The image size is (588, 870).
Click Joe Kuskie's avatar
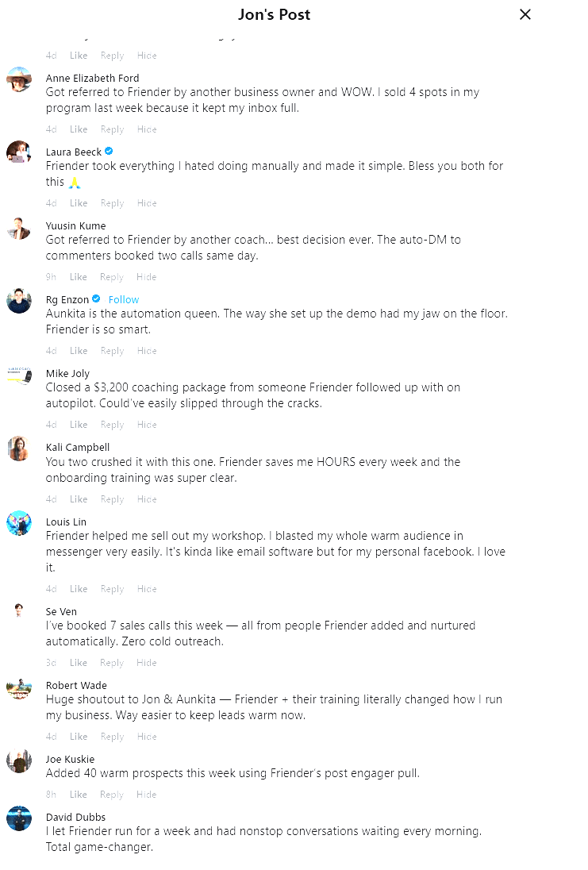(x=19, y=760)
